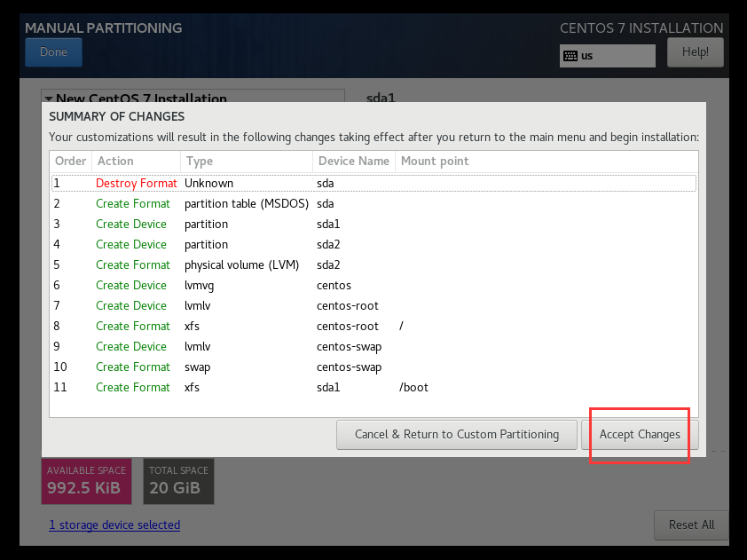Screen dimensions: 747x560
Task: Click the Reset All button
Action: click(x=691, y=525)
